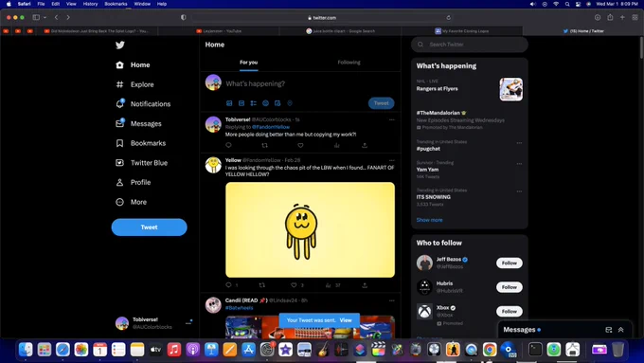
Task: Expand the More menu in the sidebar
Action: click(131, 202)
